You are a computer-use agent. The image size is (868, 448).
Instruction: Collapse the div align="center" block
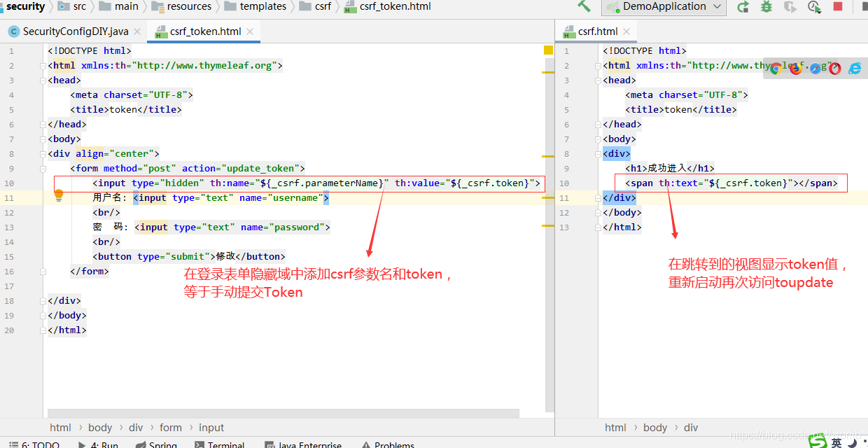tap(43, 154)
